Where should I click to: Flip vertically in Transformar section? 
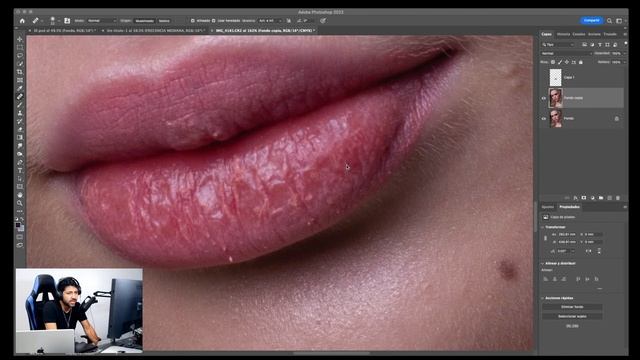(x=599, y=251)
